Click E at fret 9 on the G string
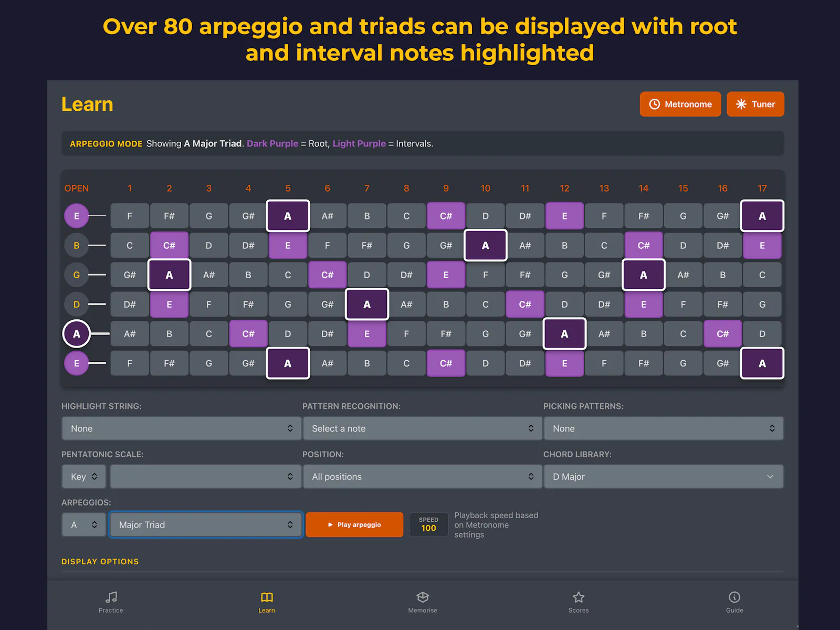 coord(446,275)
